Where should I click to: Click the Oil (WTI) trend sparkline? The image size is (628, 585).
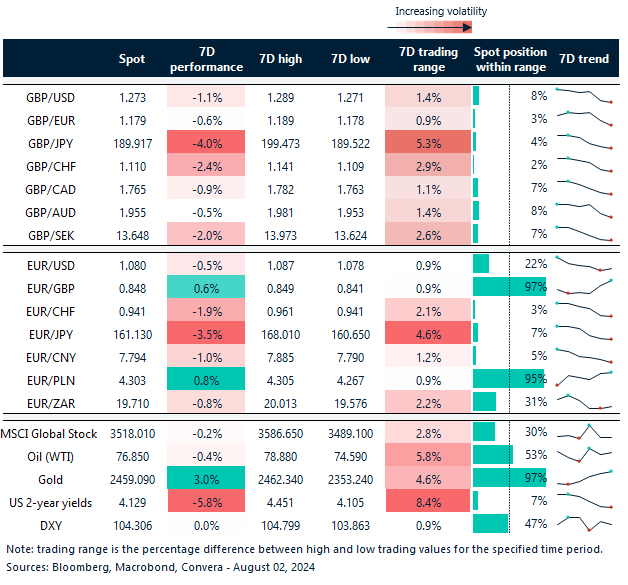[x=583, y=455]
